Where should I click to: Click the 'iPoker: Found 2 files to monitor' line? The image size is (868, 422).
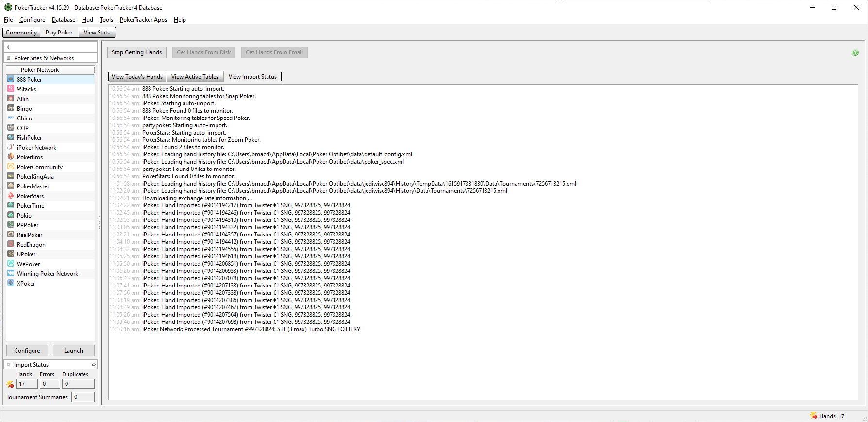pyautogui.click(x=167, y=147)
